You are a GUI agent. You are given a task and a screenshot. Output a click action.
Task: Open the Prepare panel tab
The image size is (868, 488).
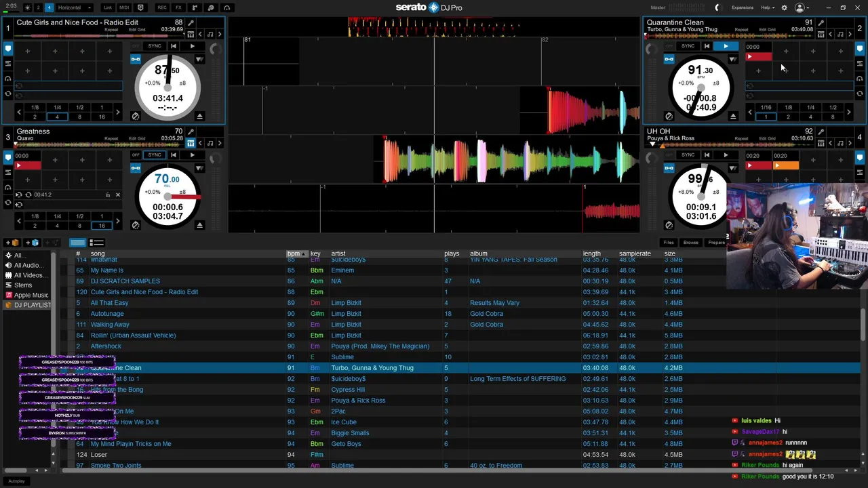pos(716,243)
